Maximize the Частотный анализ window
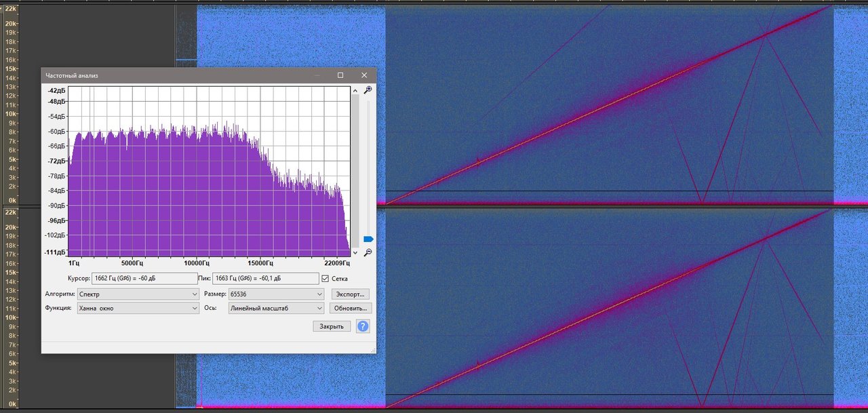The width and height of the screenshot is (868, 413). (340, 75)
